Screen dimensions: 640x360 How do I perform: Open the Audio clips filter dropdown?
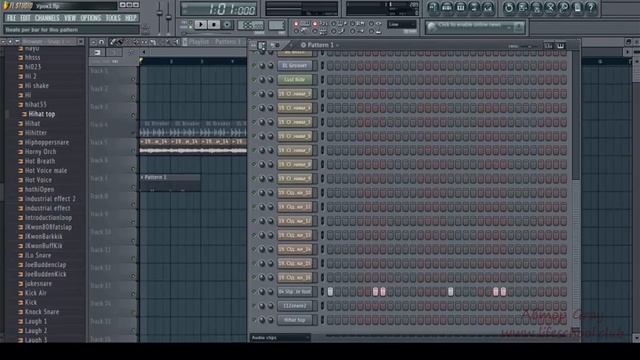click(280, 338)
